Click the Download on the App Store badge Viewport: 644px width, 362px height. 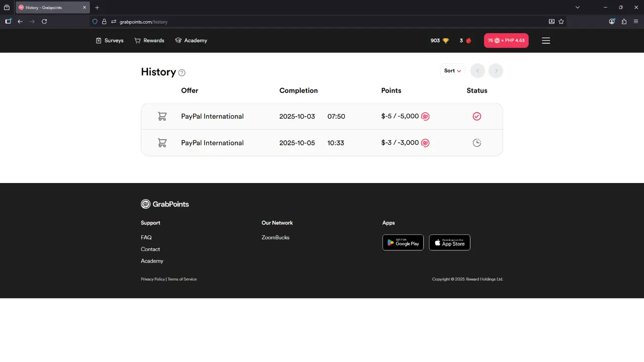450,242
